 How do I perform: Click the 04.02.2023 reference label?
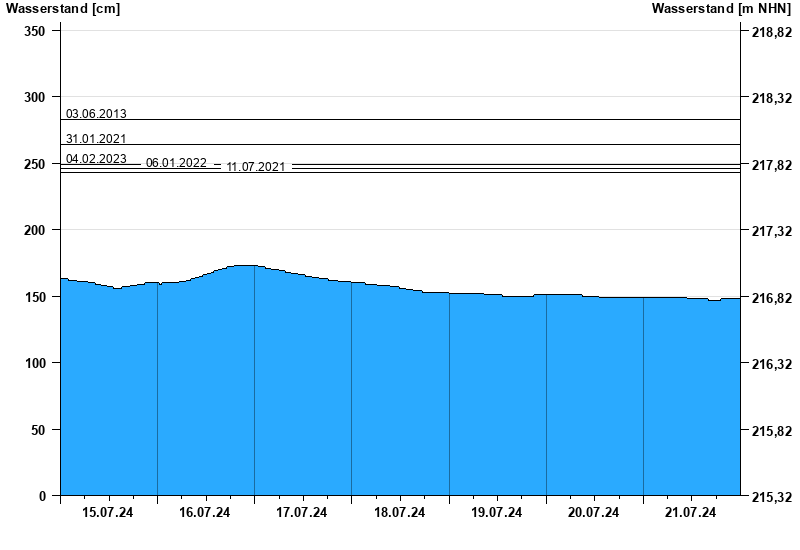click(x=96, y=159)
